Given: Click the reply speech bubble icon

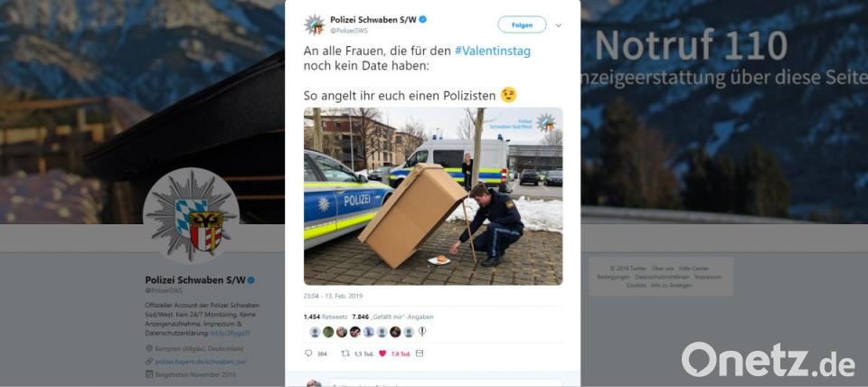Looking at the screenshot, I should coord(309,354).
